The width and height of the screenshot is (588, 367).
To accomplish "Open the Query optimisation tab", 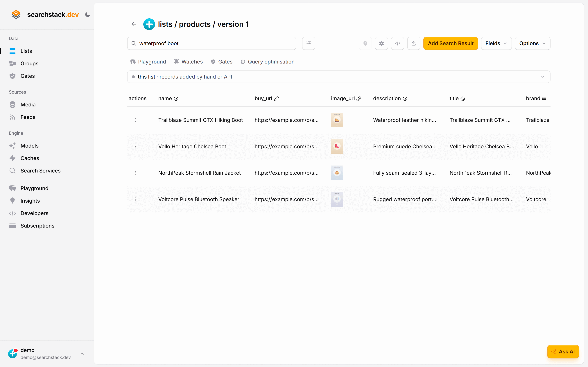I will click(x=267, y=62).
